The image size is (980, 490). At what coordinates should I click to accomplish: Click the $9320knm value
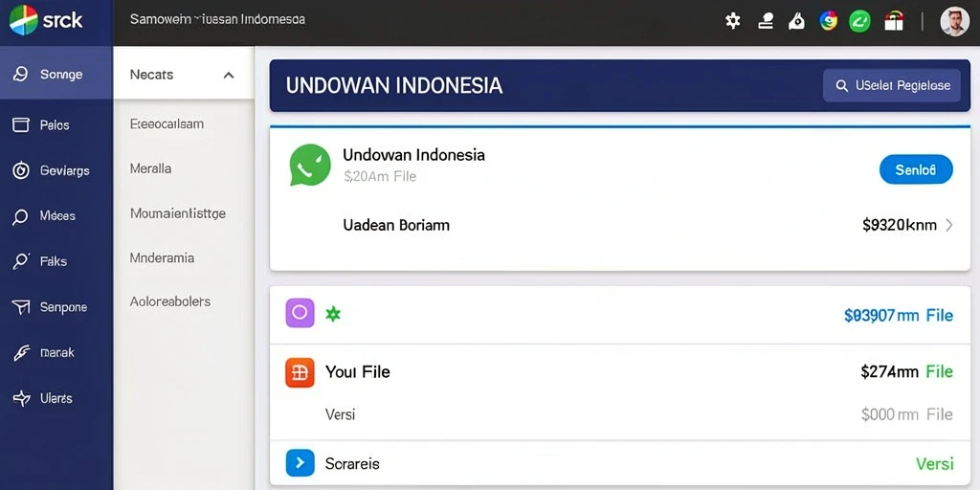coord(900,225)
